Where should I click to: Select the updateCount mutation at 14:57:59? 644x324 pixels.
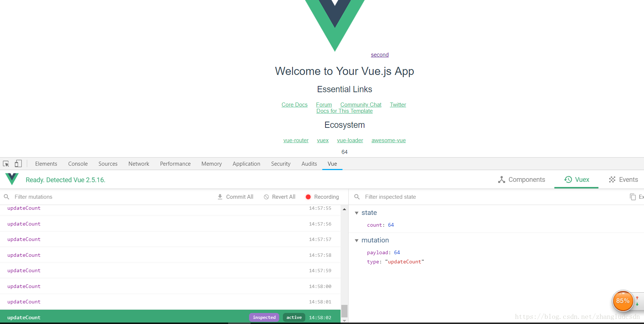170,270
